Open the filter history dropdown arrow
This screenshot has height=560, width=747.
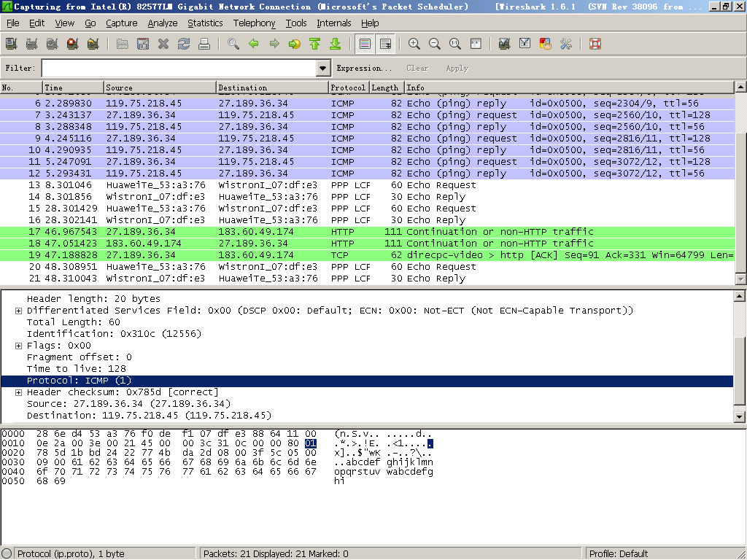324,68
